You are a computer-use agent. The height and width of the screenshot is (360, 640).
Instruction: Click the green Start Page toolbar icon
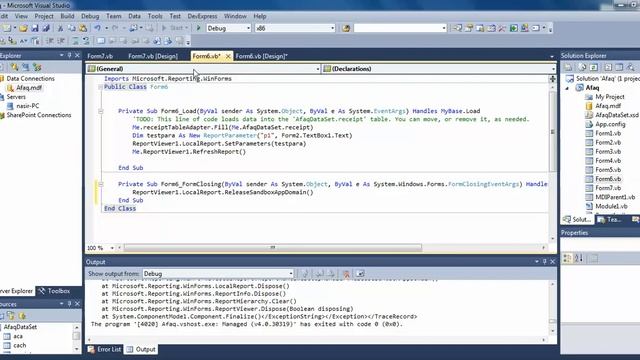click(513, 28)
